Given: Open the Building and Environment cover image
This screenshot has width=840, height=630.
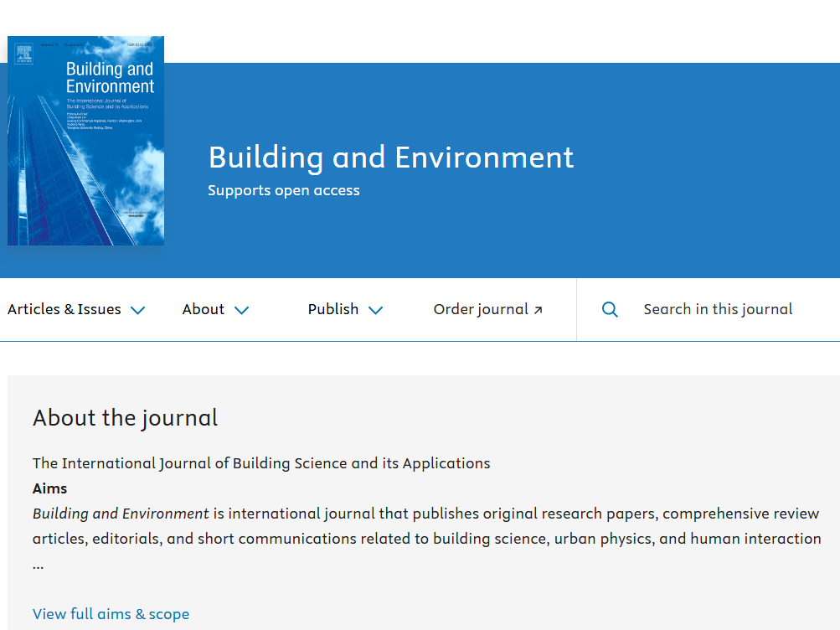Looking at the screenshot, I should point(85,141).
